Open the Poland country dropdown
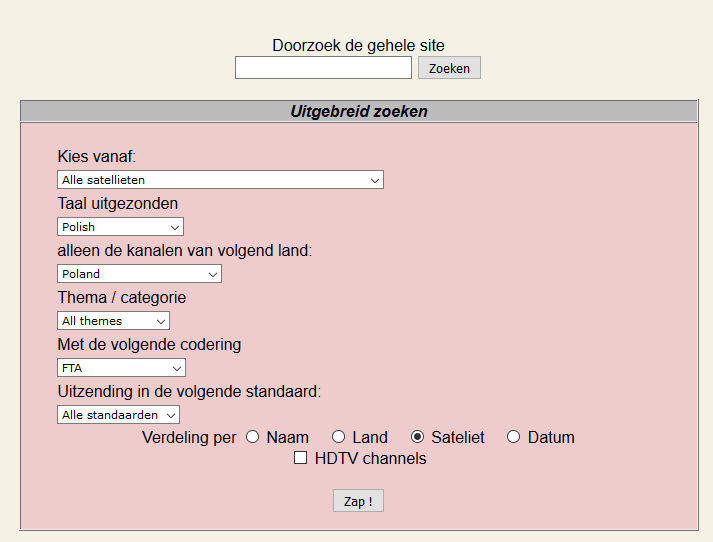The height and width of the screenshot is (542, 713). 140,274
